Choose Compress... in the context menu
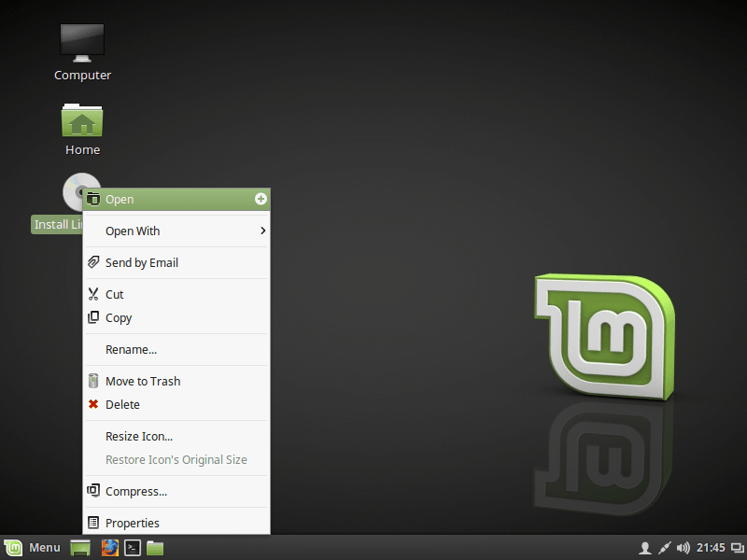The height and width of the screenshot is (560, 747). [176, 491]
